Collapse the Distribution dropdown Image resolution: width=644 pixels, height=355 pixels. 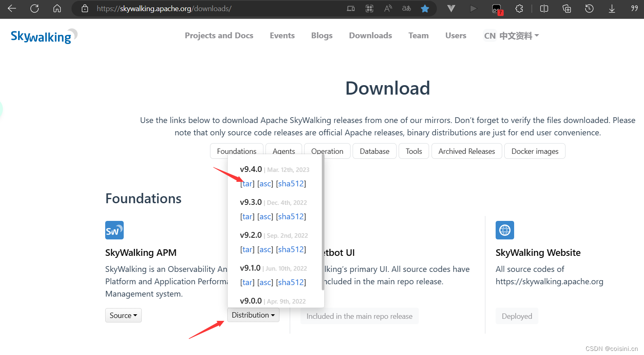(x=253, y=315)
